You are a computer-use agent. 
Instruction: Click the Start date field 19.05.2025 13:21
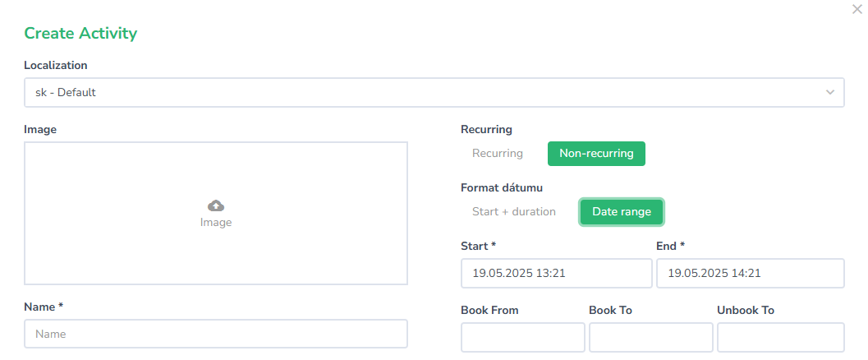tap(556, 274)
